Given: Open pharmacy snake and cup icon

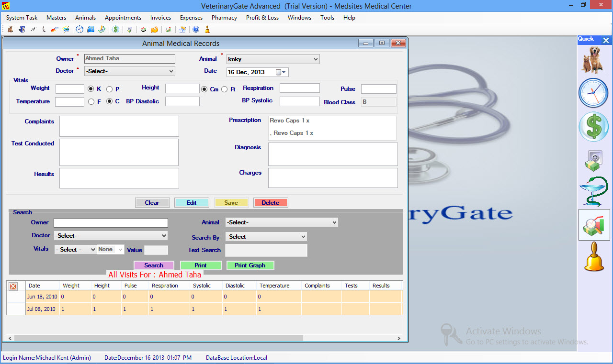Looking at the screenshot, I should pos(593,192).
